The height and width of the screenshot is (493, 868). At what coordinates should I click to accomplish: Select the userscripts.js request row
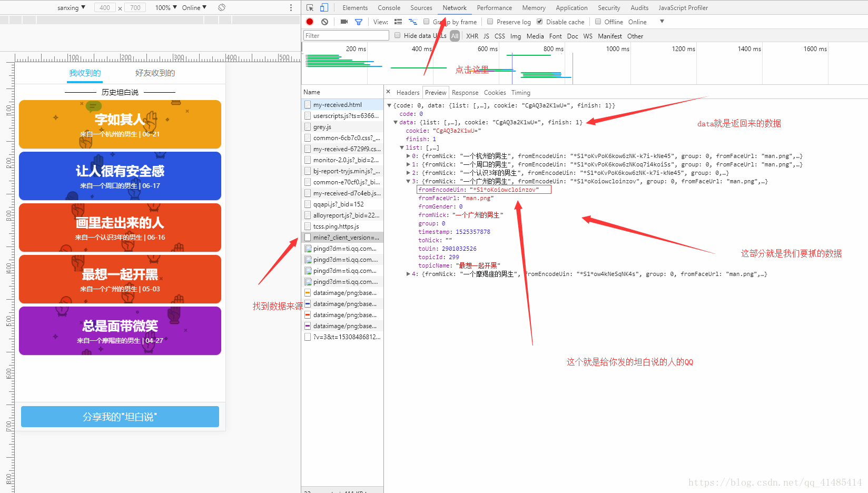(x=342, y=116)
